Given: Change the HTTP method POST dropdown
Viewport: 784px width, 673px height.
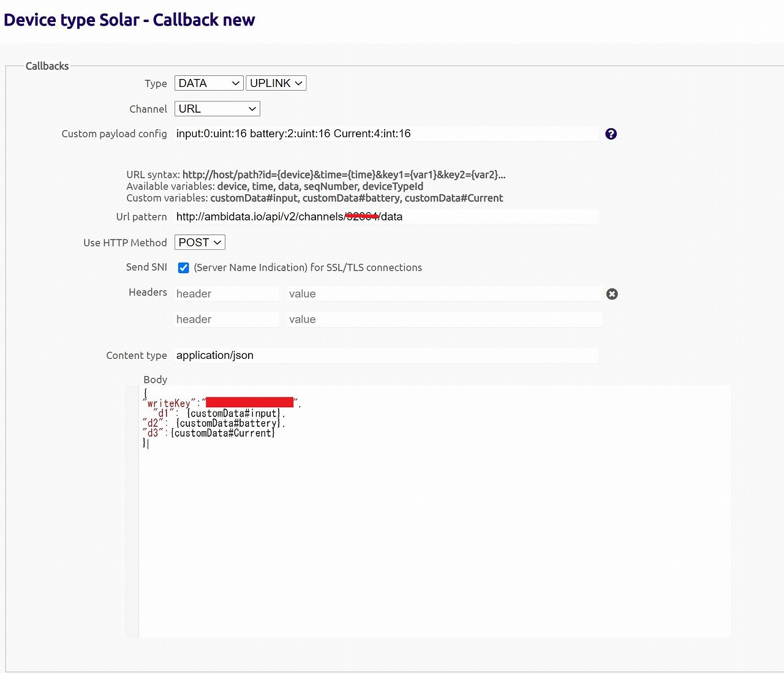Looking at the screenshot, I should (x=200, y=243).
